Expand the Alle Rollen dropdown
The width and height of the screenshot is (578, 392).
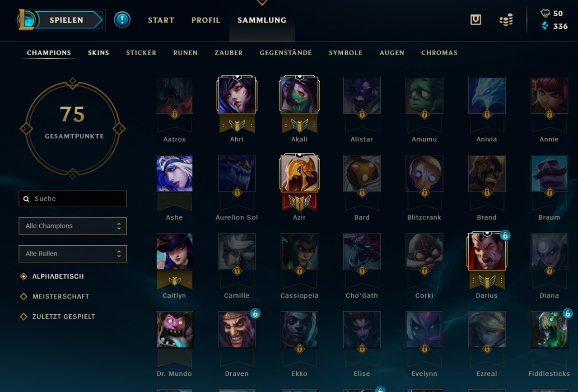pos(73,254)
